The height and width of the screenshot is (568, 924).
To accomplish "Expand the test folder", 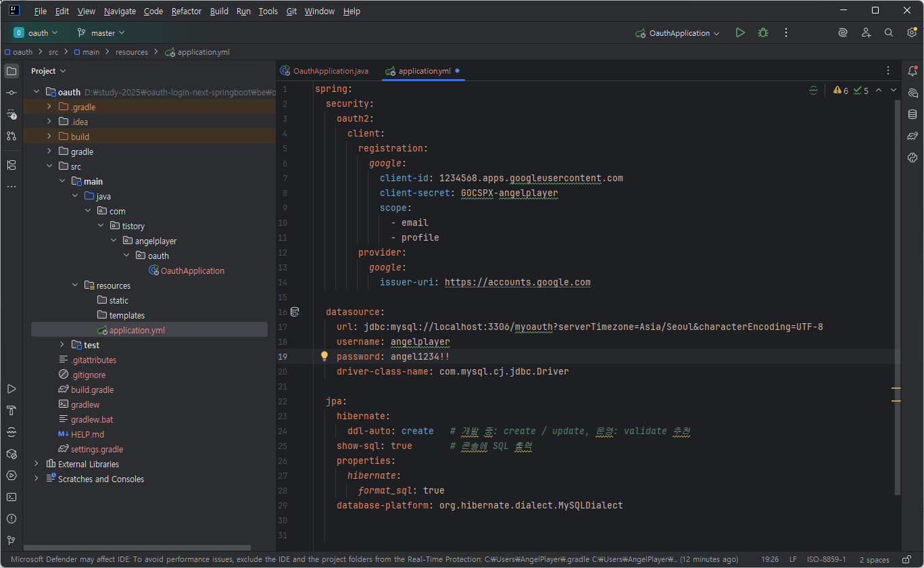I will click(62, 345).
